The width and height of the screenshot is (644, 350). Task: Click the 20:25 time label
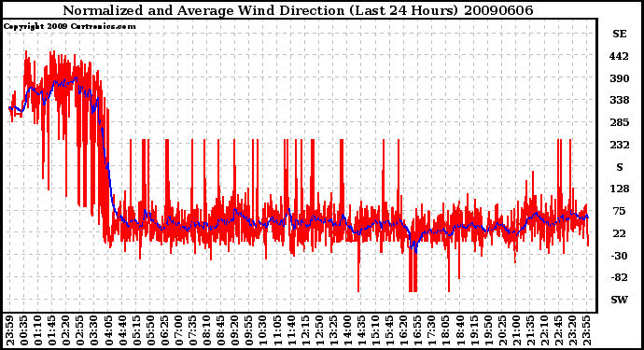[x=502, y=330]
